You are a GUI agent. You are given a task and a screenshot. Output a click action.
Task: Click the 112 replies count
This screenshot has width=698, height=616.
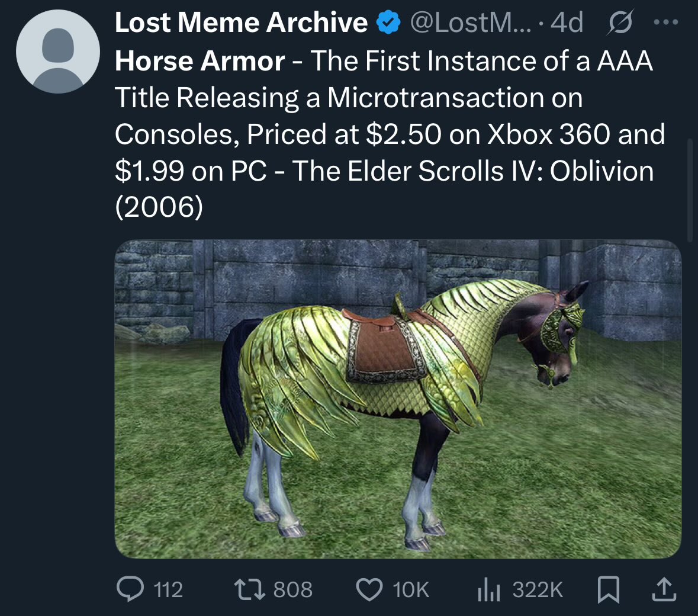click(168, 590)
